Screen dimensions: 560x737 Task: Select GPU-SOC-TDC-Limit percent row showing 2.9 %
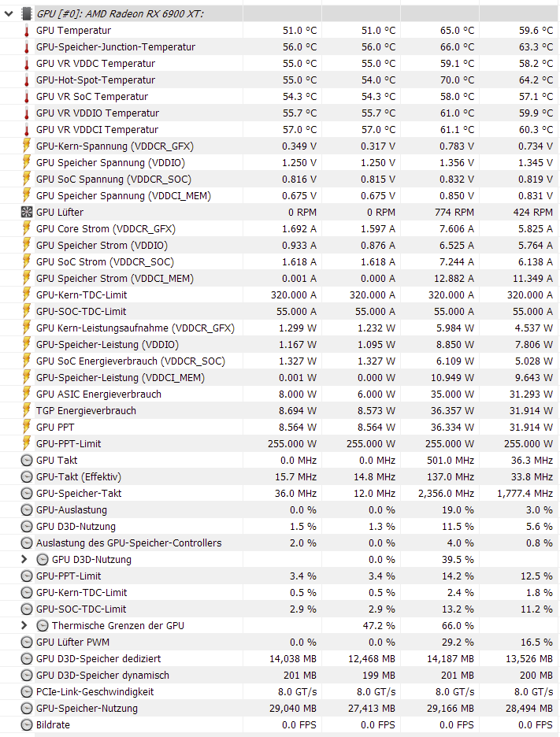point(81,609)
